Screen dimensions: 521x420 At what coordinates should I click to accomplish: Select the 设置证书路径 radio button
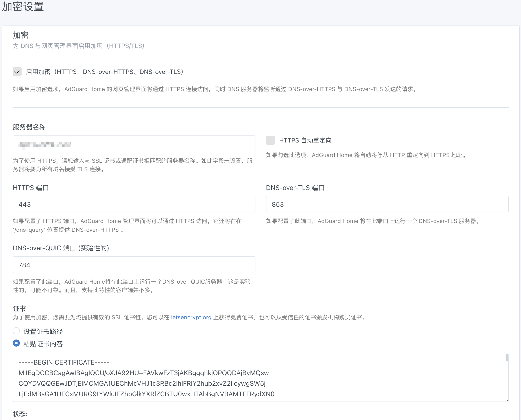(x=16, y=331)
